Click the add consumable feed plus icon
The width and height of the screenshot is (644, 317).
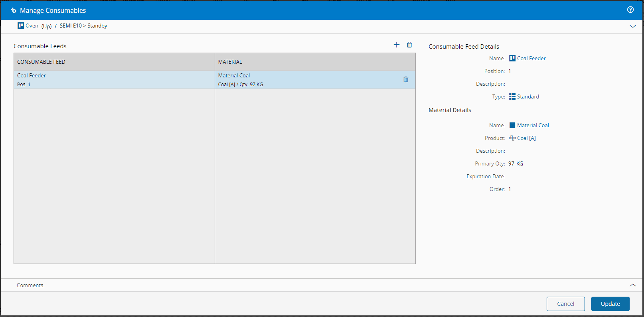tap(397, 45)
